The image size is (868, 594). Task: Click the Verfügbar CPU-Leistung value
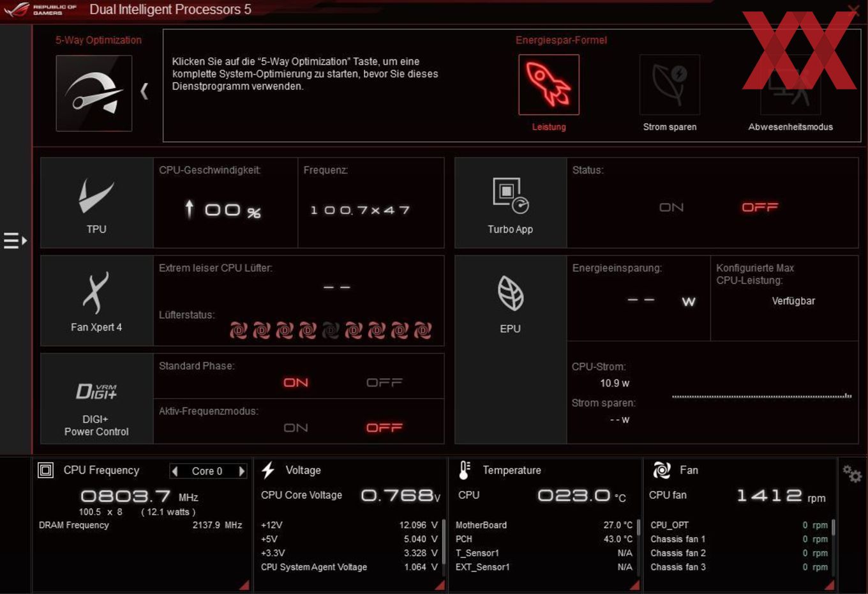[x=793, y=301]
